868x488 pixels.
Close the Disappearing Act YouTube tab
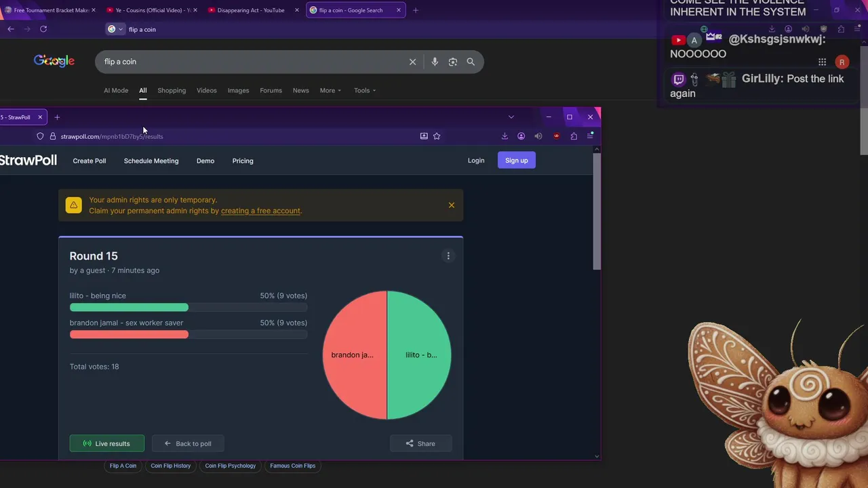(x=296, y=10)
